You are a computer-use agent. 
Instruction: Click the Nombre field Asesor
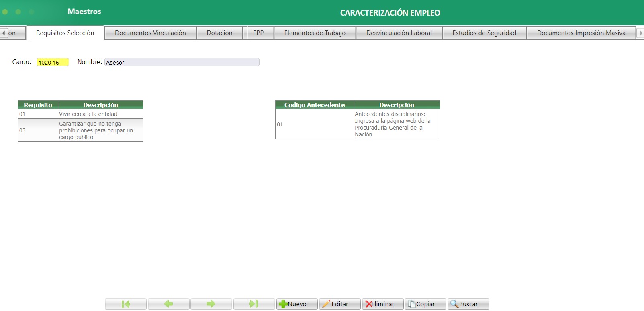tap(182, 62)
